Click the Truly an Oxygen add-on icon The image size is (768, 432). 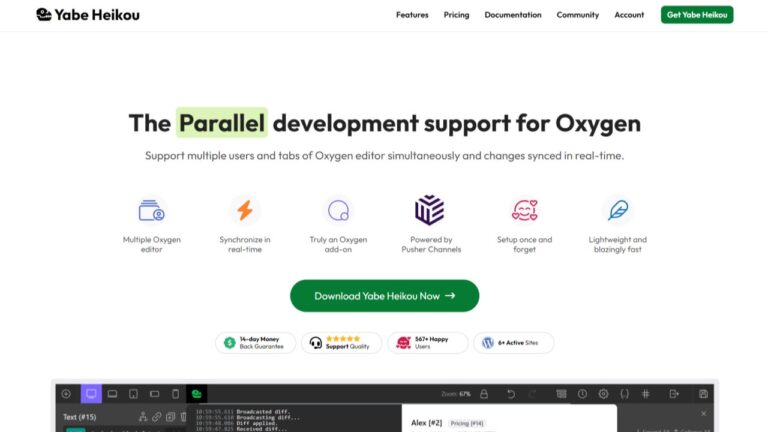click(340, 211)
